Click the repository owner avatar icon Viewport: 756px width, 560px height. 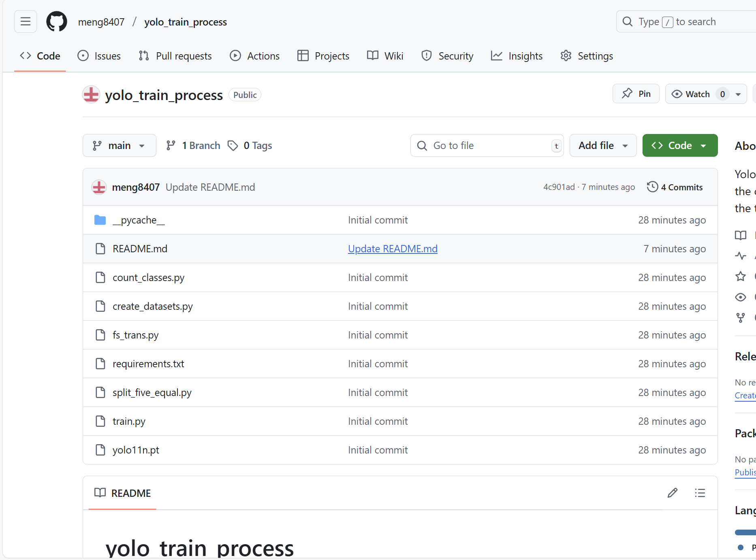91,95
